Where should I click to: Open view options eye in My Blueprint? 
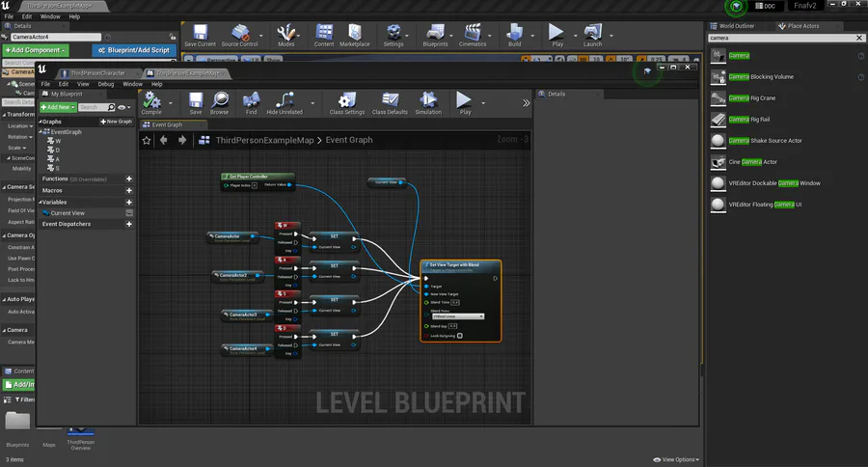[x=122, y=107]
